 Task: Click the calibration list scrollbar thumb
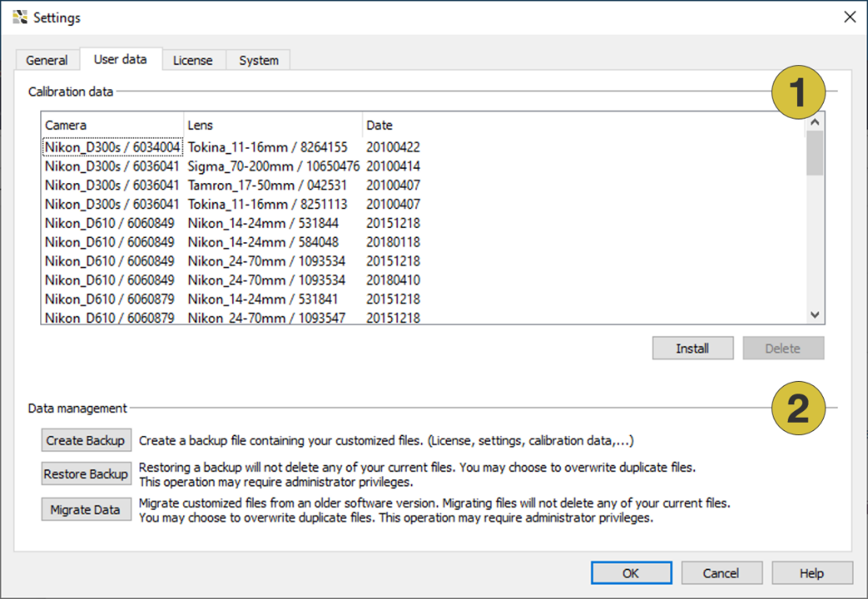point(815,154)
